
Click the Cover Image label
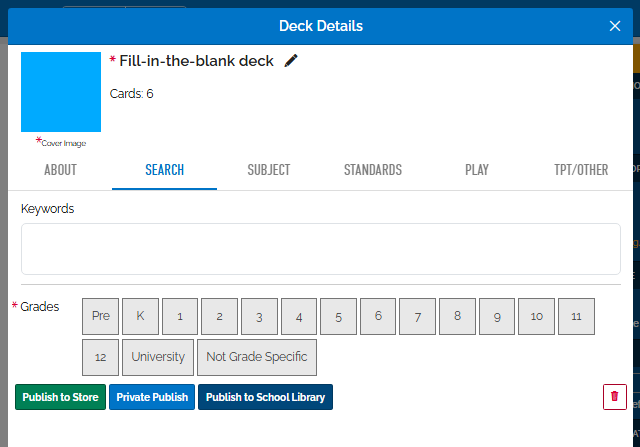coord(64,143)
